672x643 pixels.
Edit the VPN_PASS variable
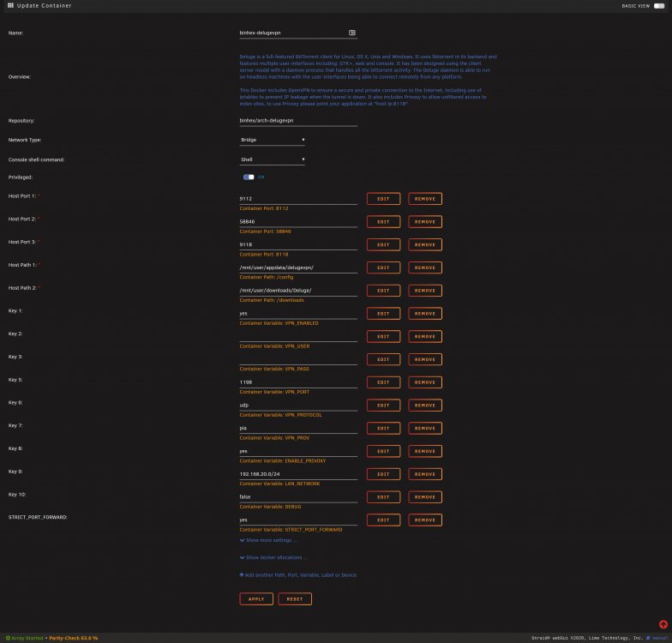(x=384, y=359)
